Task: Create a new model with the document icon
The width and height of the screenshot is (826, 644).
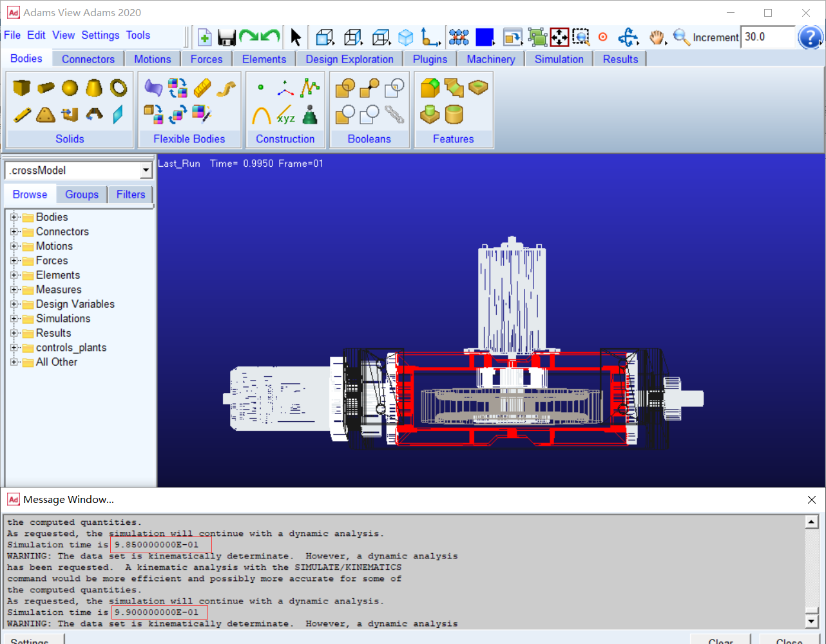Action: (x=205, y=37)
